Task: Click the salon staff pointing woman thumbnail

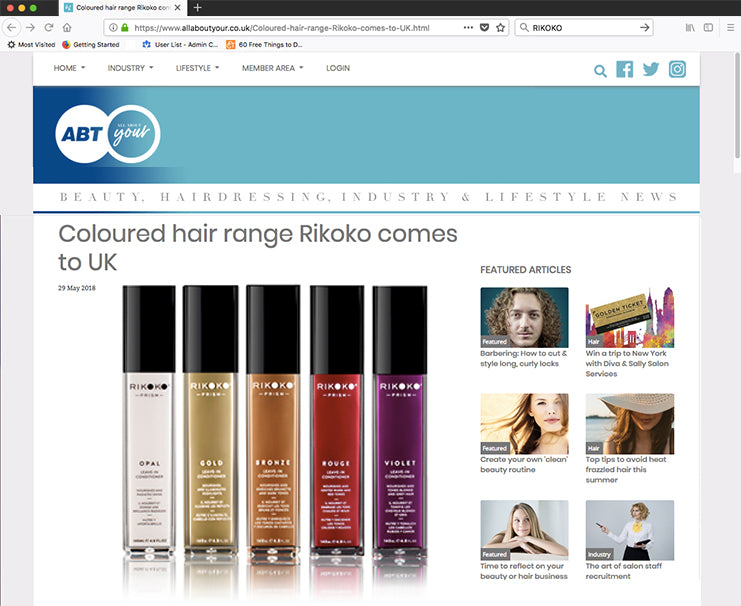Action: [629, 530]
